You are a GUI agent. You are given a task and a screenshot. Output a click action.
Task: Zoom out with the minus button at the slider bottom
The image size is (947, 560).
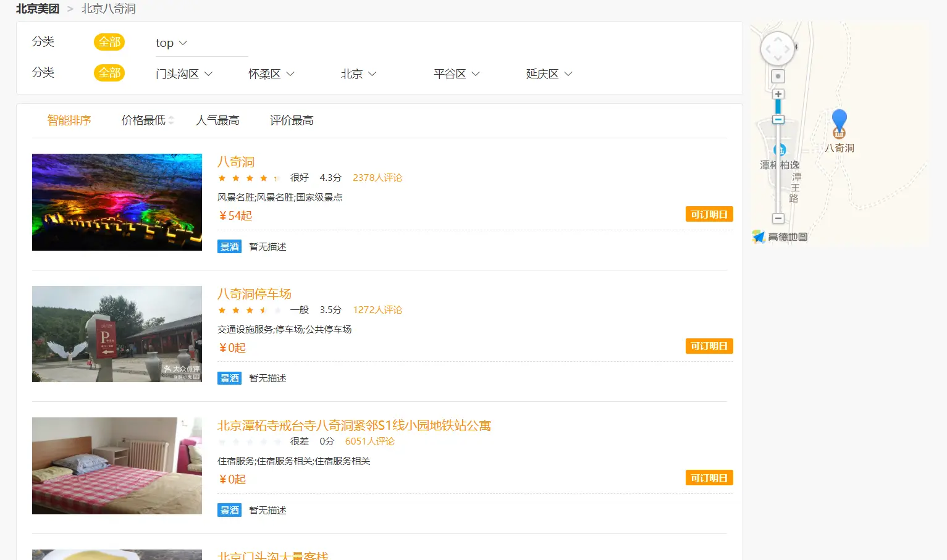click(x=778, y=218)
